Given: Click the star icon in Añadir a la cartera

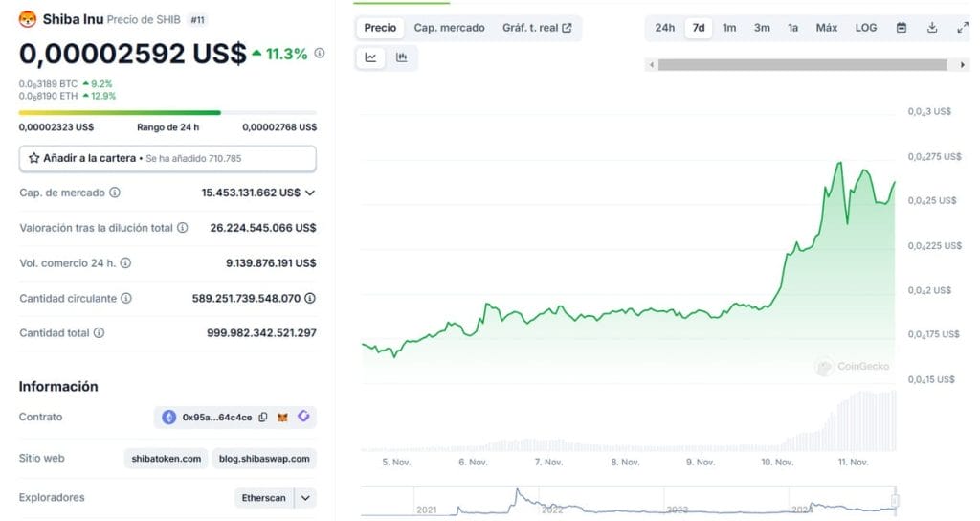Looking at the screenshot, I should 34,158.
